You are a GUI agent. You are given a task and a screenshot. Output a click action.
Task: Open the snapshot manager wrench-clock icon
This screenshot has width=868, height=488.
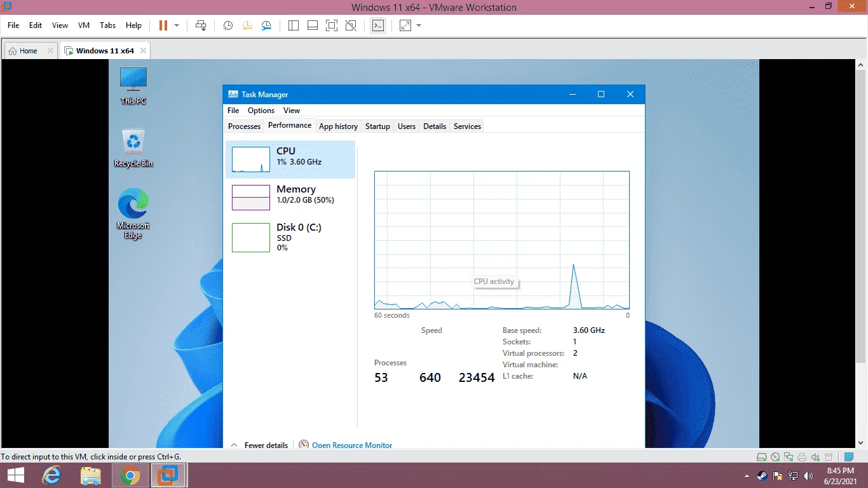click(x=267, y=25)
